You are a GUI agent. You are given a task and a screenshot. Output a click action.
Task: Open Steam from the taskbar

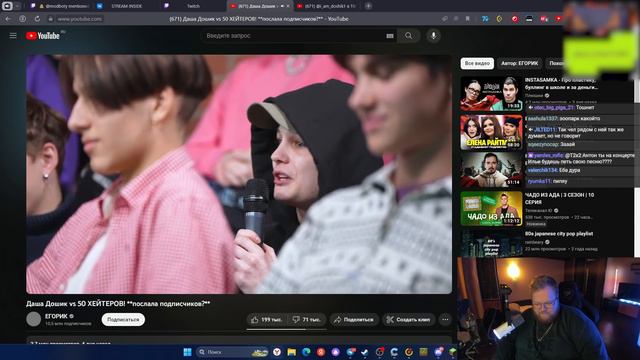pos(365,352)
